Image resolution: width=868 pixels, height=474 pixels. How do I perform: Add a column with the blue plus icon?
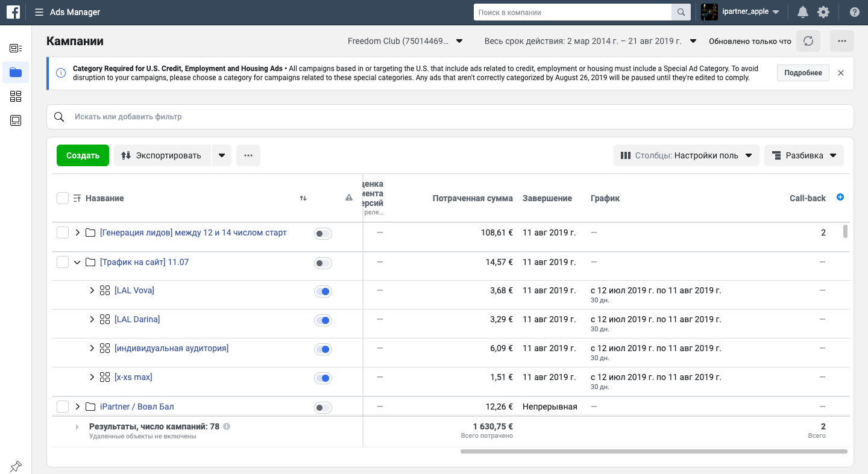840,198
